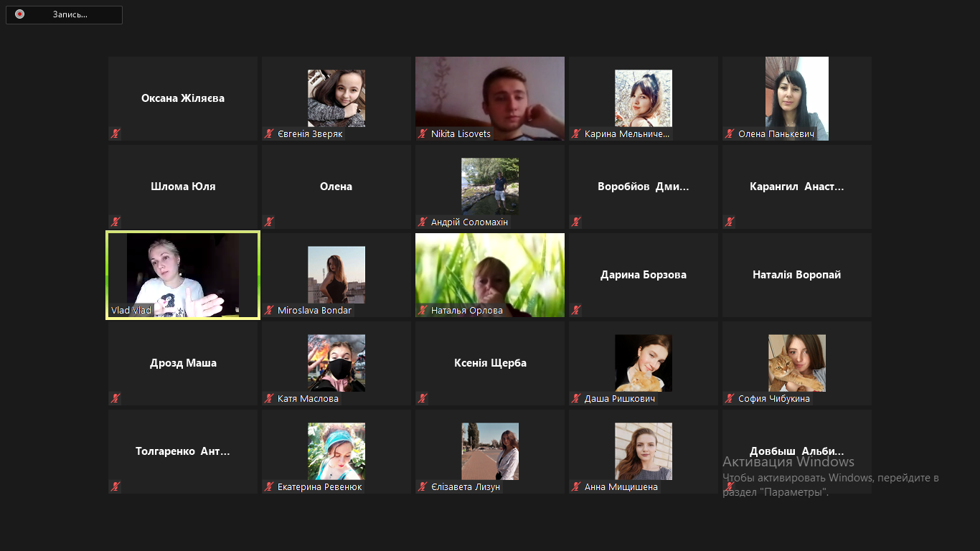The height and width of the screenshot is (551, 980).
Task: Click the Екатерина Ревенюк name label
Action: 320,487
